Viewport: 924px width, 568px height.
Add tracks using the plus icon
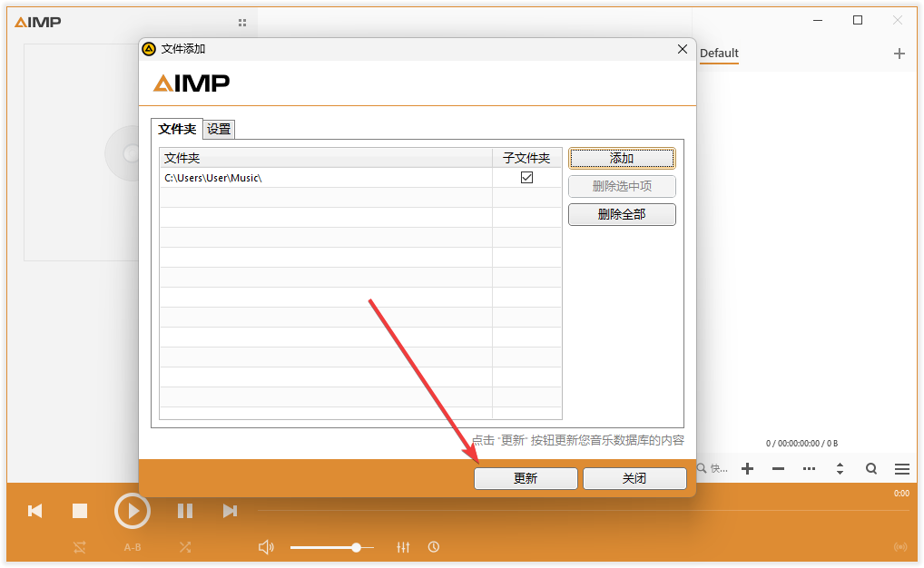[746, 468]
